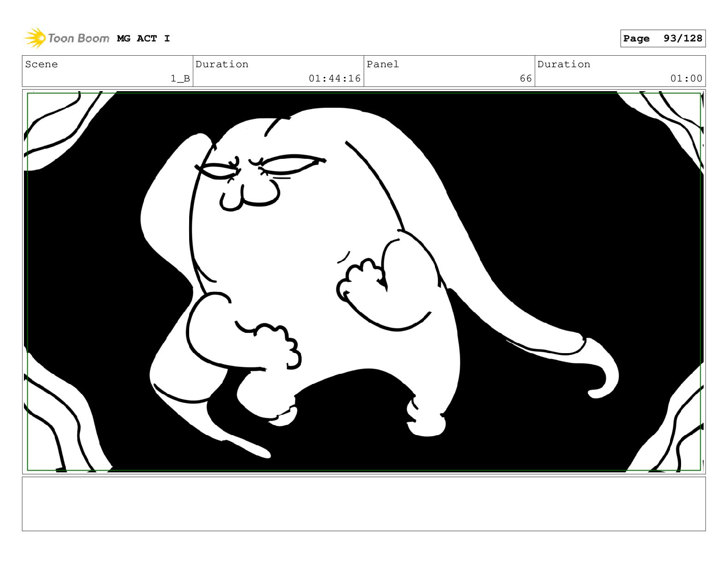The image size is (728, 564).
Task: Click the scene duration value '01:44:16'
Action: 335,79
